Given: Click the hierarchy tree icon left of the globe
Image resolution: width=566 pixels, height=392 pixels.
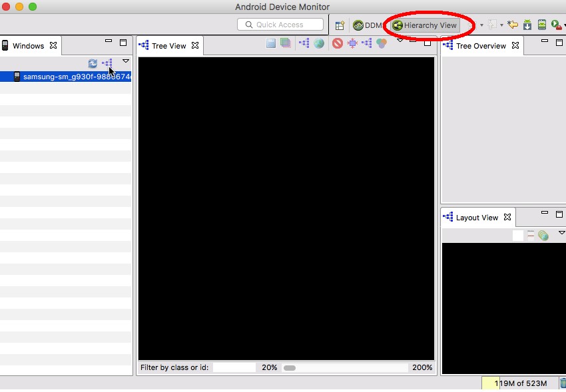Looking at the screenshot, I should 304,43.
